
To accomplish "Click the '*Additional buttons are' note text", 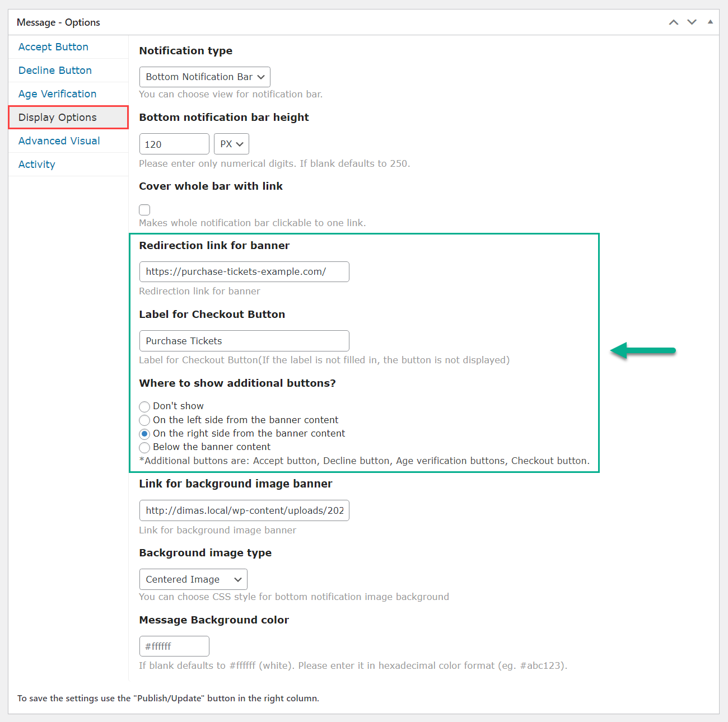I will coord(364,461).
